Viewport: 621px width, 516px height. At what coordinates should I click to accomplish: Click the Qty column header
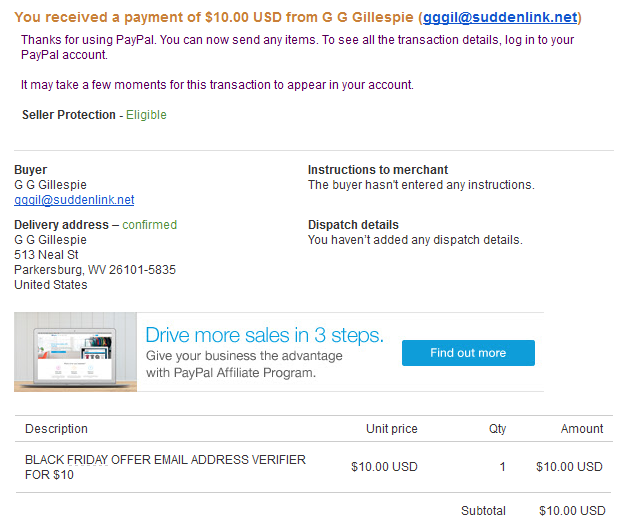point(497,428)
